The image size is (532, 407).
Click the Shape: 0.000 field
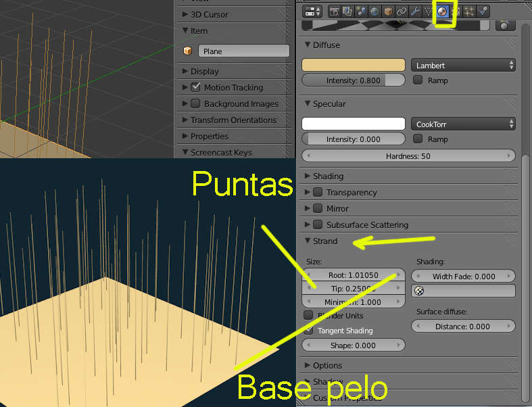point(353,345)
